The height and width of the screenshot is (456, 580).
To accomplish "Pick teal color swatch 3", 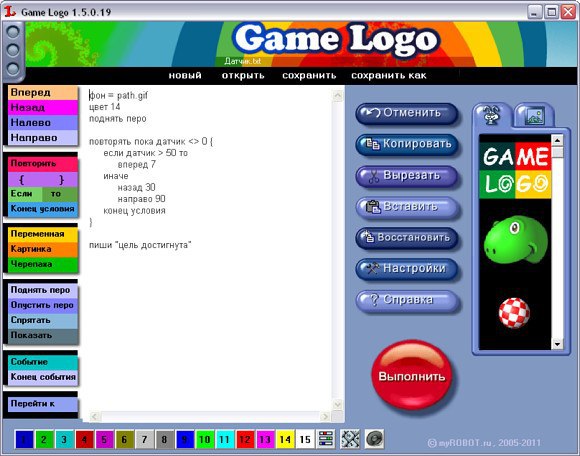I will (64, 439).
